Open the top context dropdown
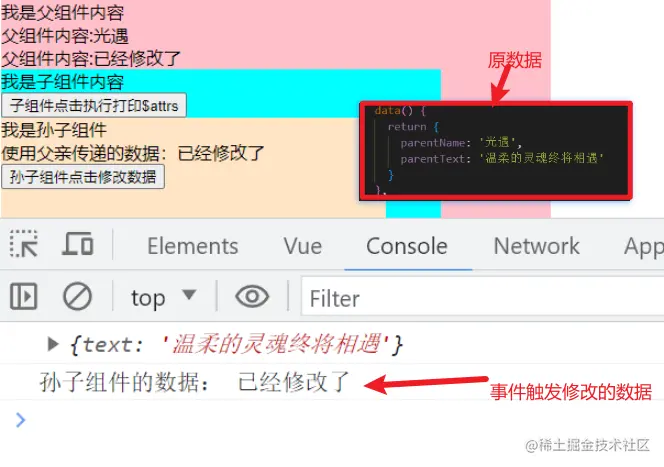The height and width of the screenshot is (467, 664). tap(163, 298)
